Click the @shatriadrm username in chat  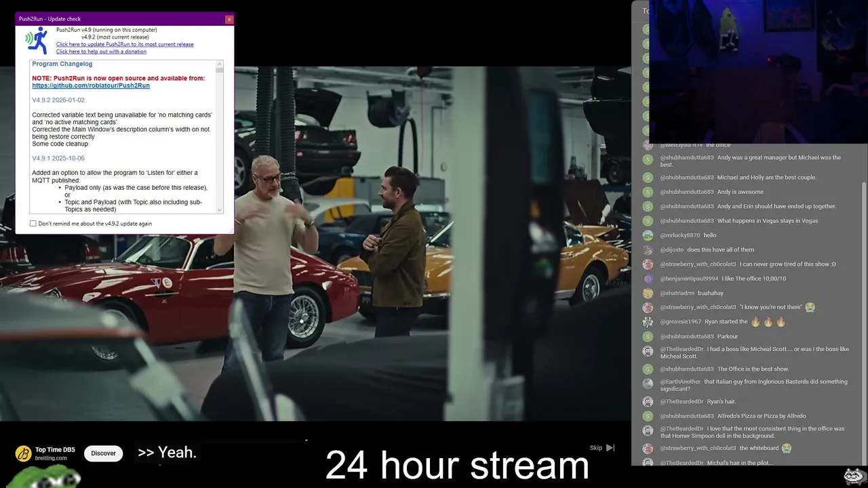(677, 293)
